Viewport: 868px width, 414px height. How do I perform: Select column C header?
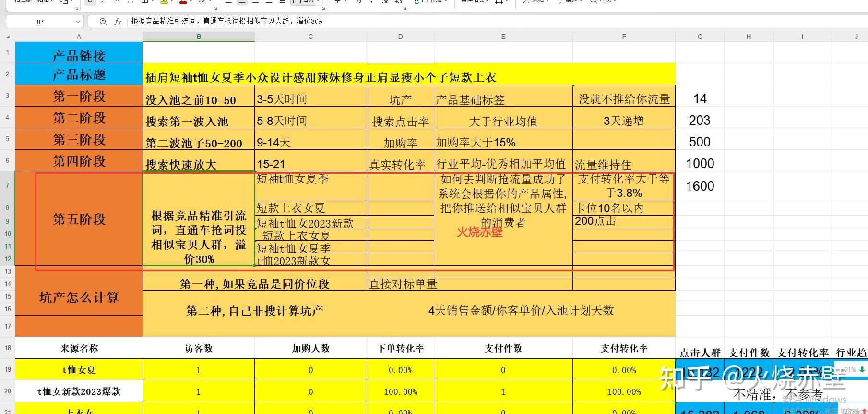pos(310,37)
